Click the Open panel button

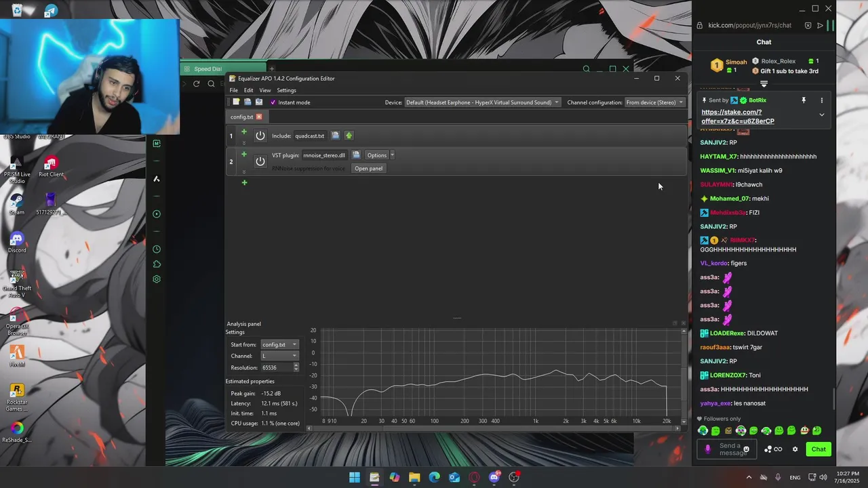(x=368, y=168)
